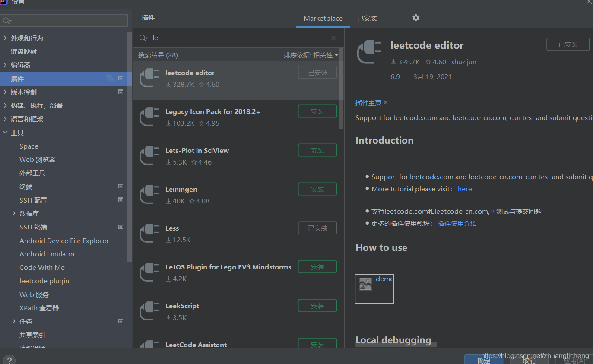Click the project-level icon beside 任务

pyautogui.click(x=121, y=321)
